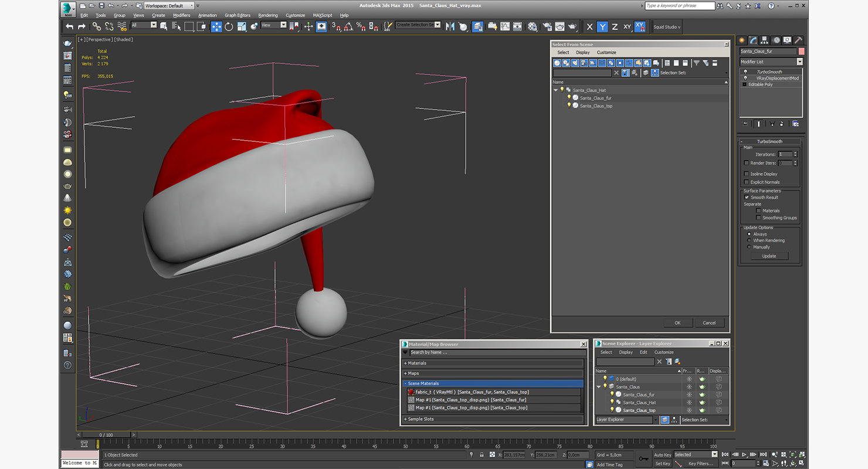
Task: Toggle Percent Snap in toolbar
Action: tap(361, 26)
